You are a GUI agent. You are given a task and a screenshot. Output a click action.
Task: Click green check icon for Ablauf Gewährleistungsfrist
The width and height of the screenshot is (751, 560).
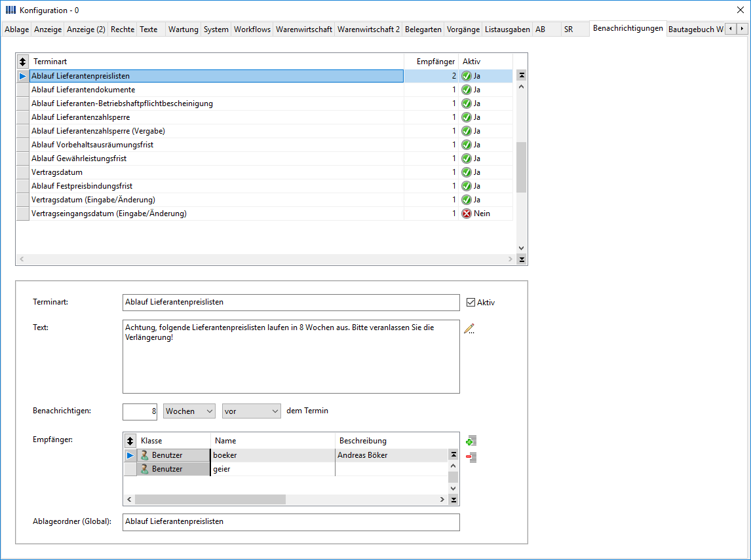[466, 159]
